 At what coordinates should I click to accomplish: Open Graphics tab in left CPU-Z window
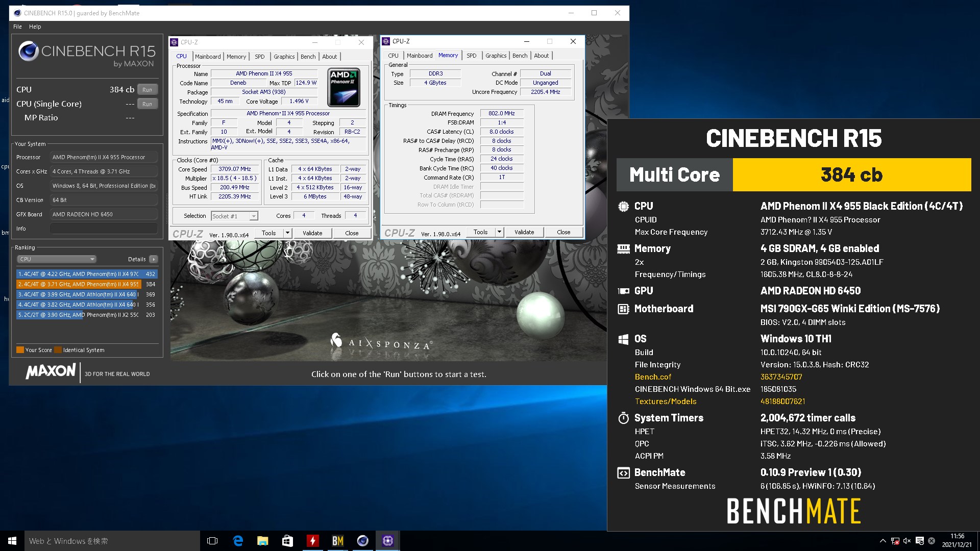coord(284,57)
